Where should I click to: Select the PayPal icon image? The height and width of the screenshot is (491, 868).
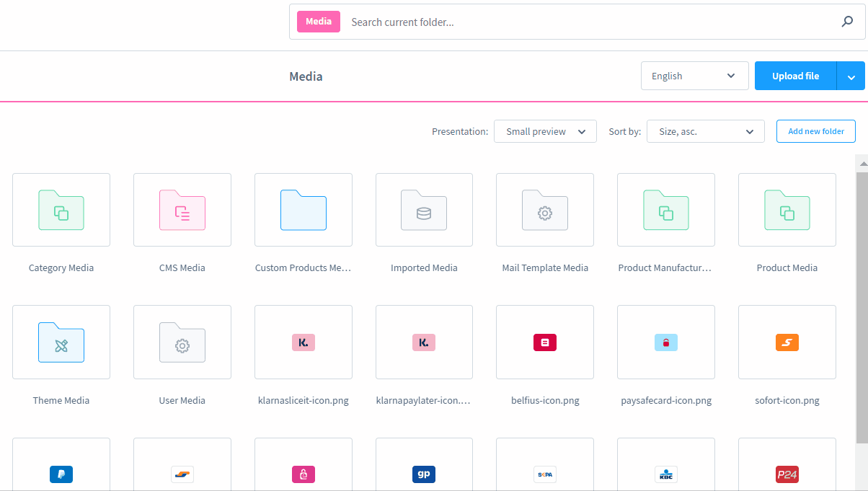(x=61, y=464)
